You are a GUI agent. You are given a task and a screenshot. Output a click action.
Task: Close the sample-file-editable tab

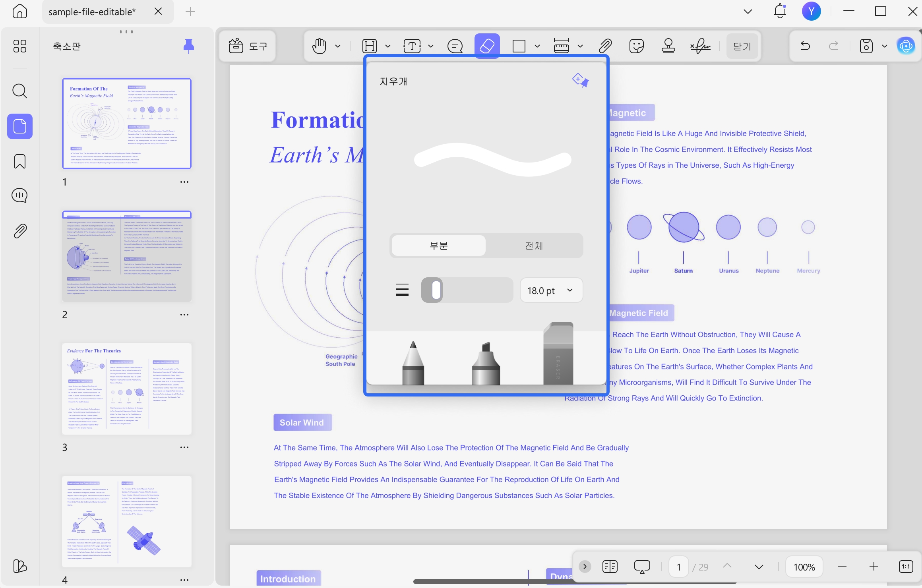tap(158, 12)
